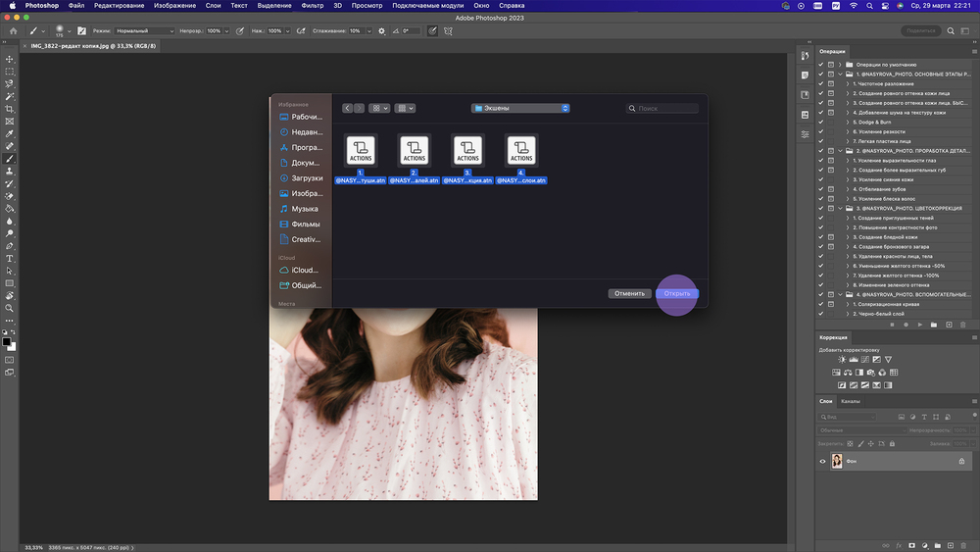Open the Фильтр menu
The height and width of the screenshot is (552, 980).
click(x=313, y=6)
